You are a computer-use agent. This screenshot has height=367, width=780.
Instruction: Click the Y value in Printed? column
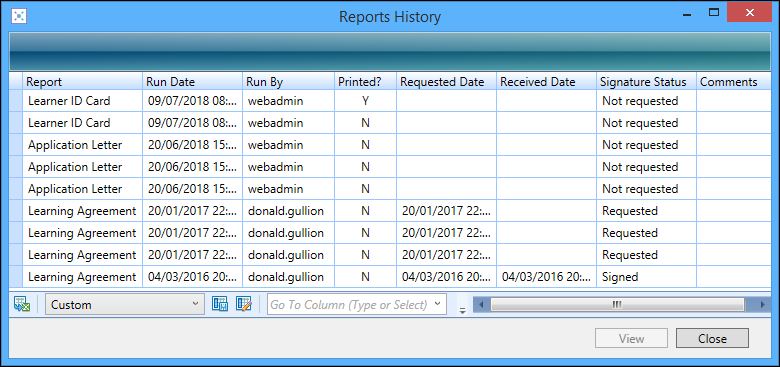[x=365, y=101]
